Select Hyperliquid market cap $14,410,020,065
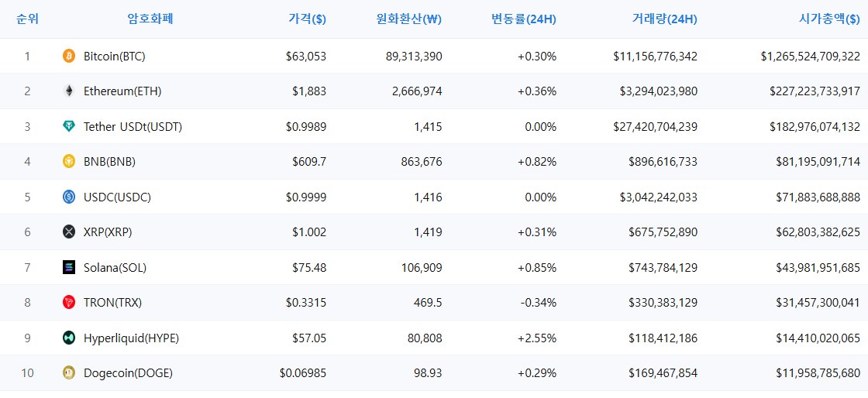The width and height of the screenshot is (868, 398). coord(818,338)
